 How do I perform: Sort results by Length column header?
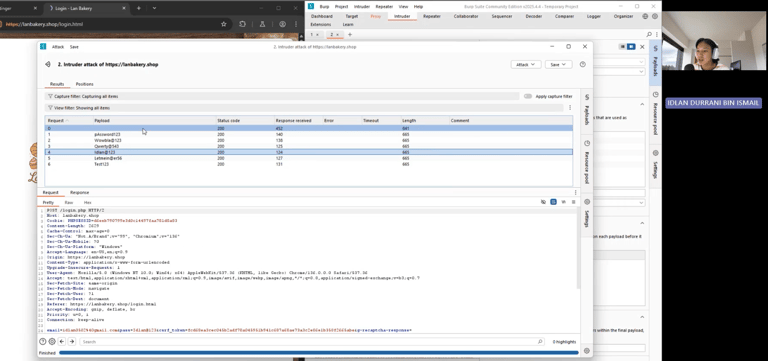(425, 120)
